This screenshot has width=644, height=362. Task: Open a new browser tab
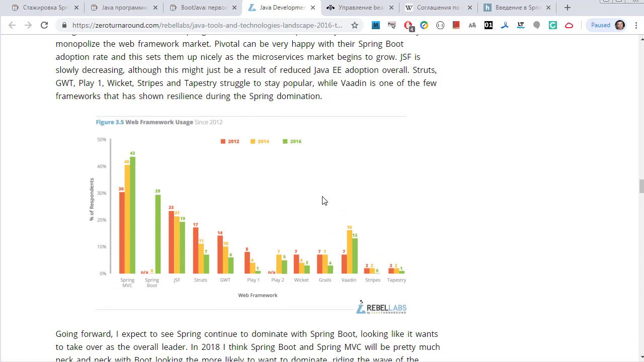click(x=568, y=8)
